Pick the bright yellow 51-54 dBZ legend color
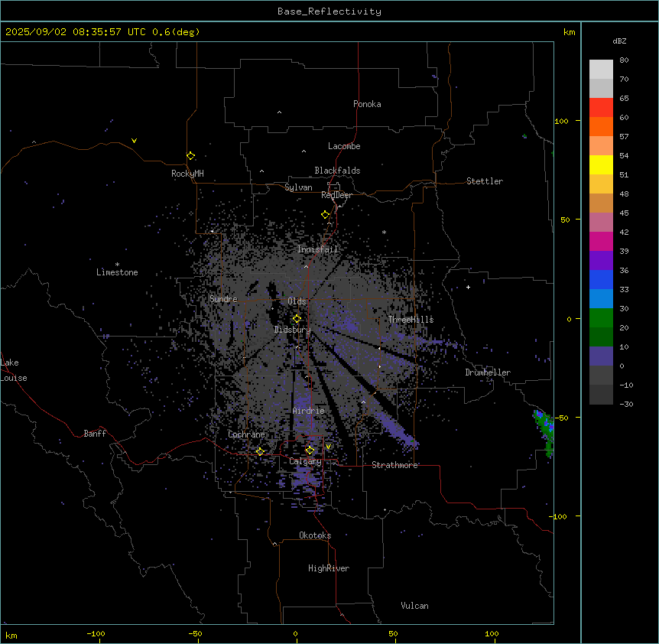 pos(601,165)
